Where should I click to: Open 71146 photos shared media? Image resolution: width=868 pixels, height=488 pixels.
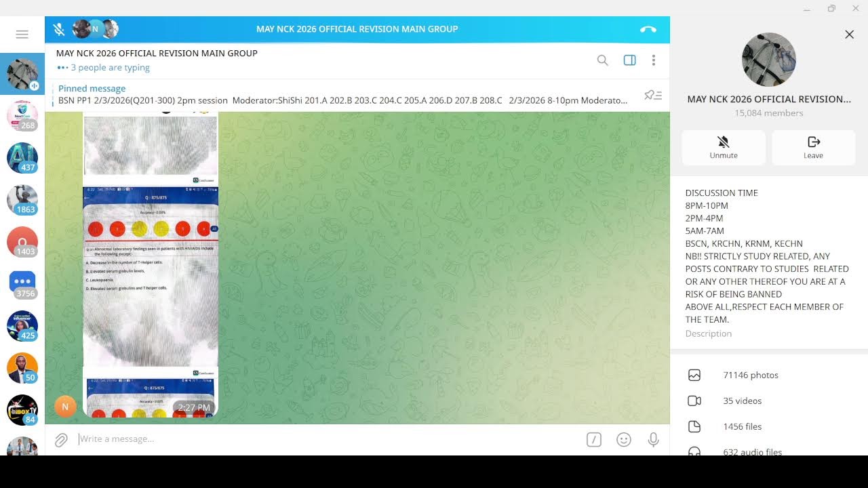(769, 375)
